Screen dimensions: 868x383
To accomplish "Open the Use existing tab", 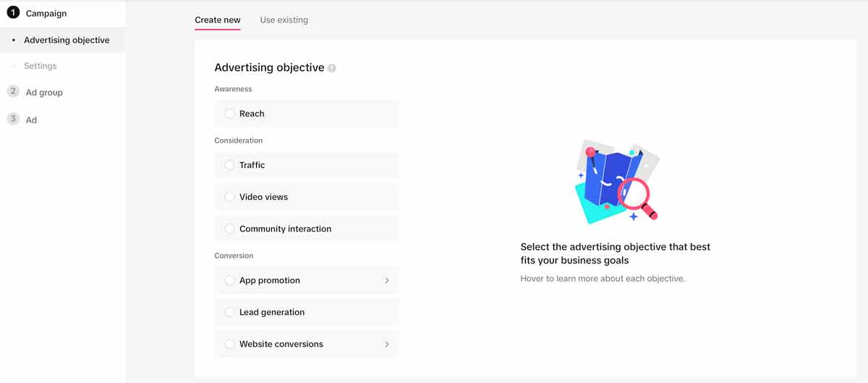I will 284,20.
